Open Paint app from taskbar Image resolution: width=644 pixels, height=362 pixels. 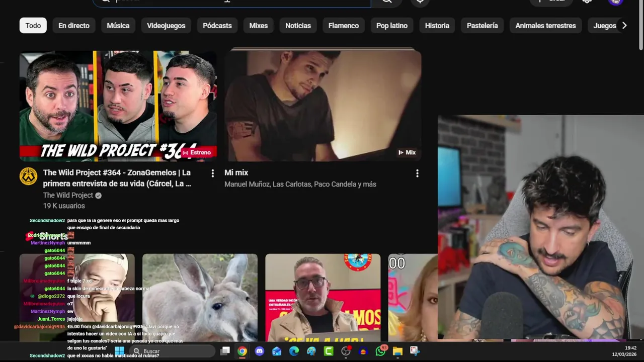[x=311, y=351]
